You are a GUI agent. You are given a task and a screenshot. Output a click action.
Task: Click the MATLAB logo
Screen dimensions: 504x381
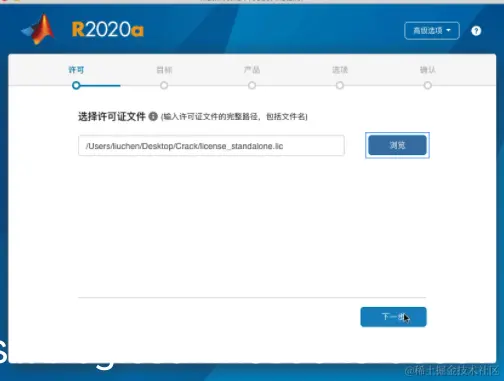pos(38,30)
